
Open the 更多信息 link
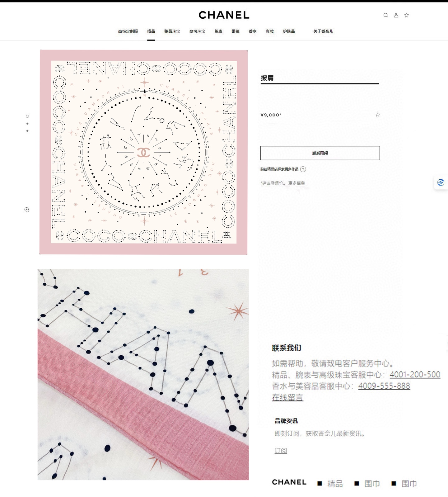click(x=296, y=183)
